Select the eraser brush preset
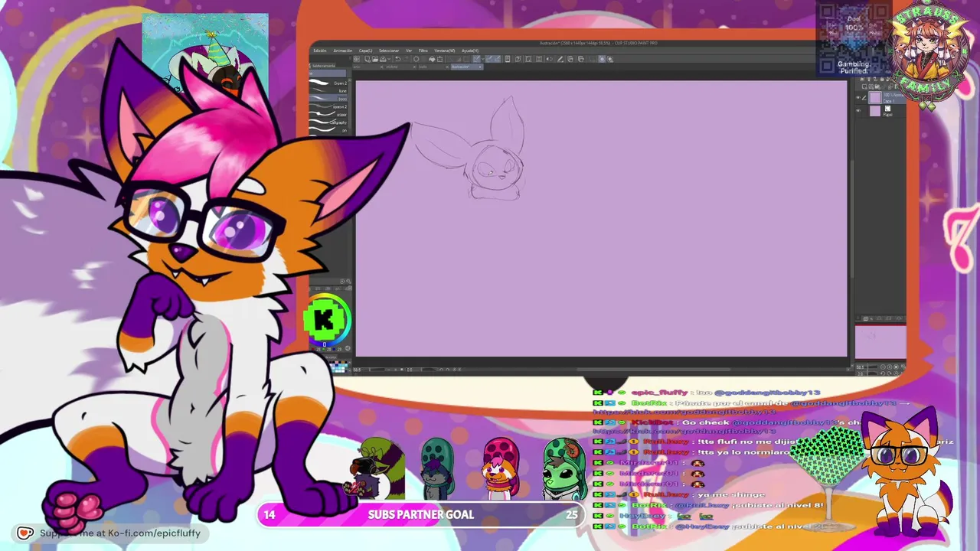The height and width of the screenshot is (551, 980). click(328, 114)
